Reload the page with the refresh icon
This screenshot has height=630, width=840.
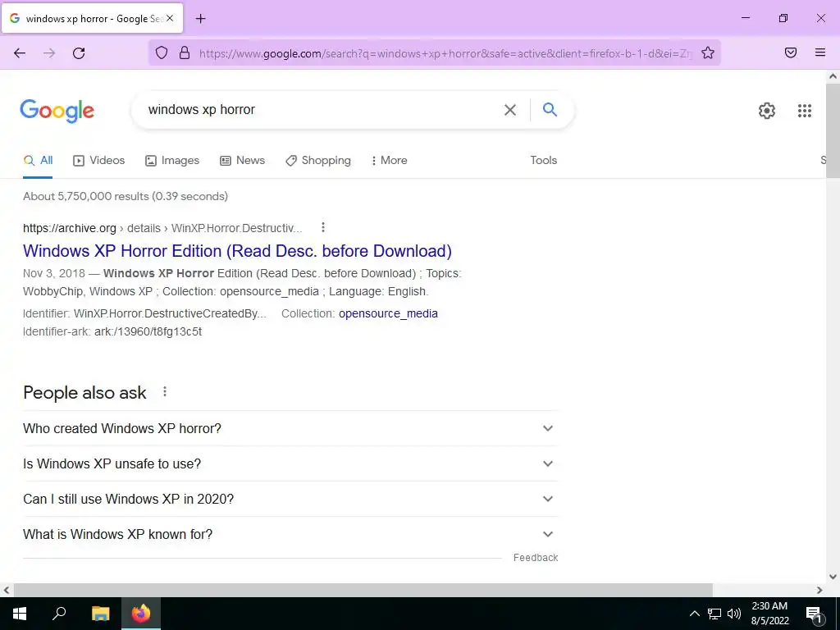[79, 53]
